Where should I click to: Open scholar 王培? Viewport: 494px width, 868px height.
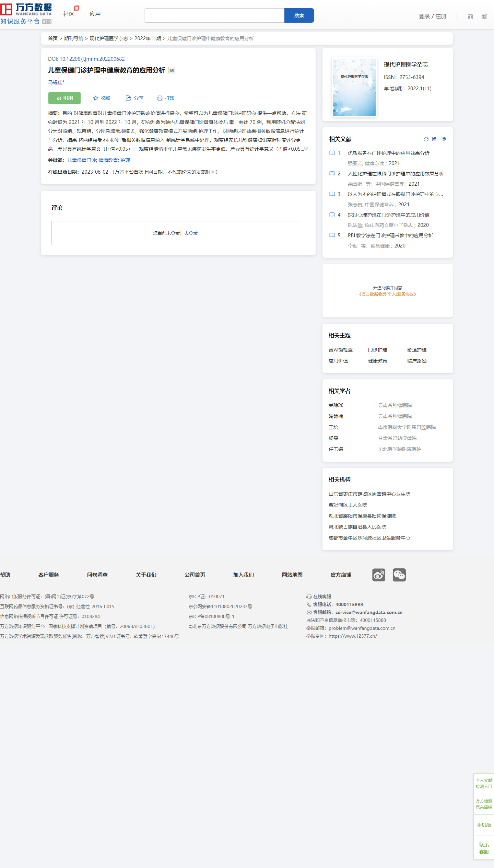333,427
